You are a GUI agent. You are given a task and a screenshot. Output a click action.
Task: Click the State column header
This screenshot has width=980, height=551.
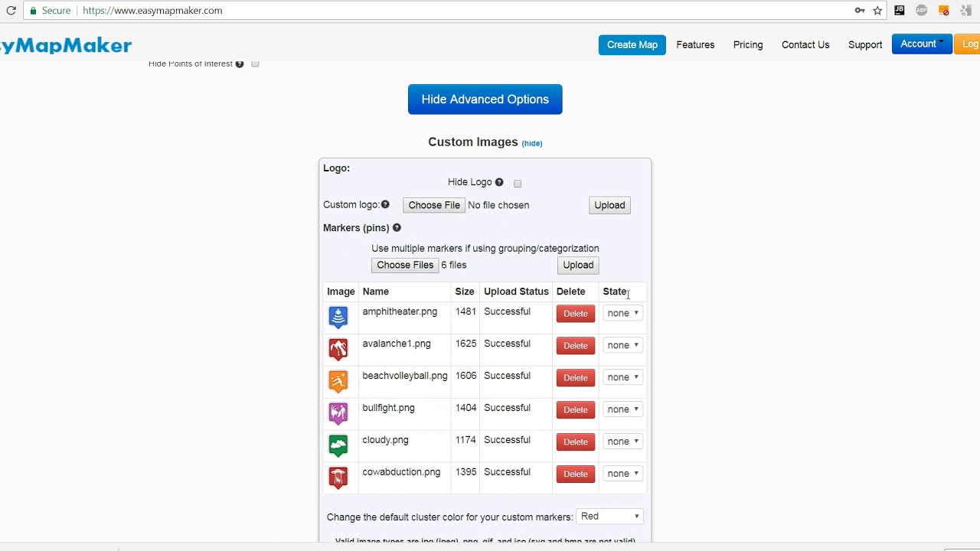pos(615,292)
